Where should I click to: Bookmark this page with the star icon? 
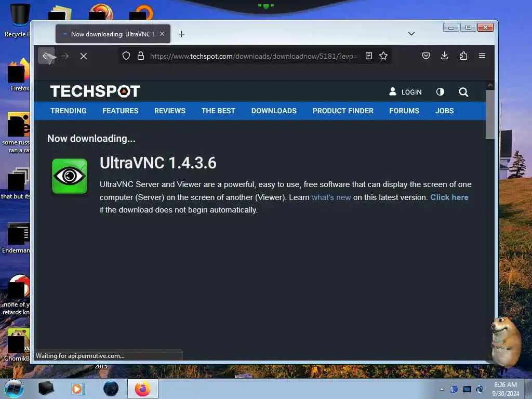tap(383, 56)
